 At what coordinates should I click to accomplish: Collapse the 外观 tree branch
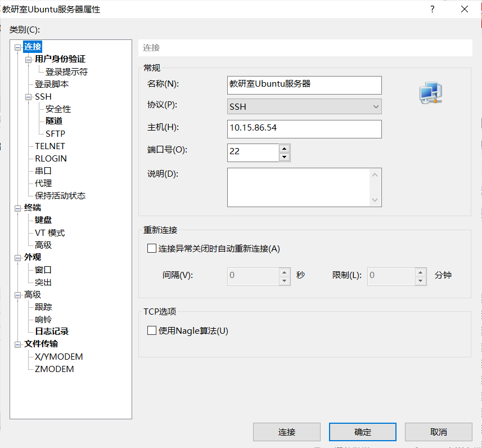[x=17, y=257]
